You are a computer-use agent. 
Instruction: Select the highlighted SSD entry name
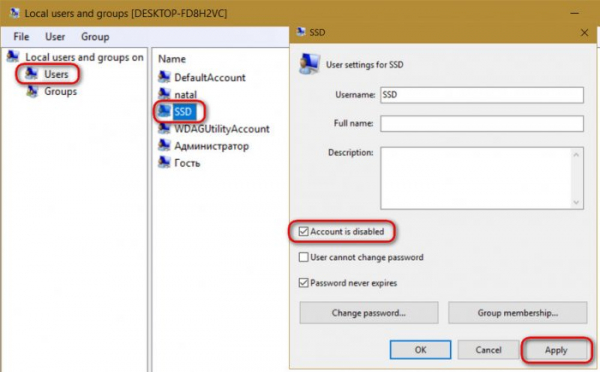tap(183, 111)
